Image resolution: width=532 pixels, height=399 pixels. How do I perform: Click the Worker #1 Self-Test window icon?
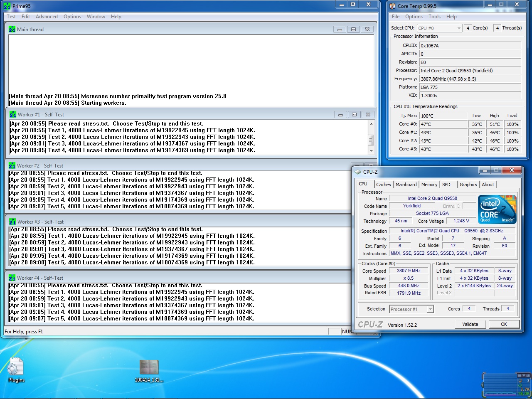pyautogui.click(x=13, y=114)
